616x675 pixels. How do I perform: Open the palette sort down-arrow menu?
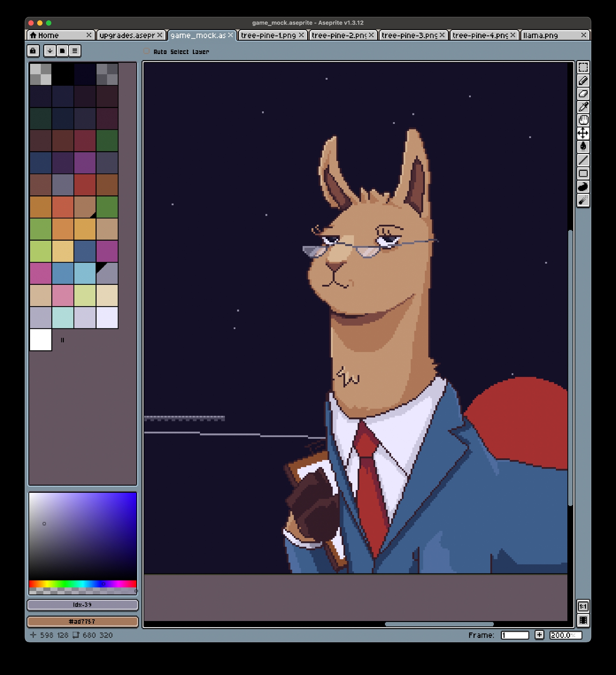[50, 51]
